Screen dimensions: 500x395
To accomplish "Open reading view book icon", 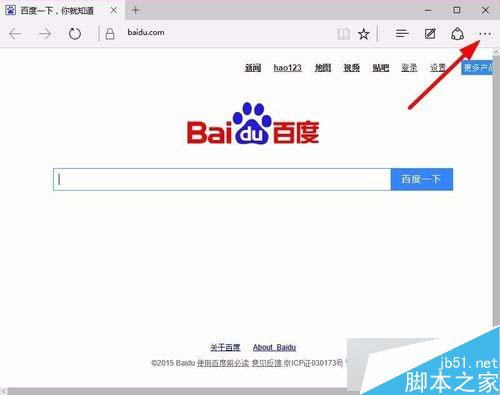I will click(343, 34).
